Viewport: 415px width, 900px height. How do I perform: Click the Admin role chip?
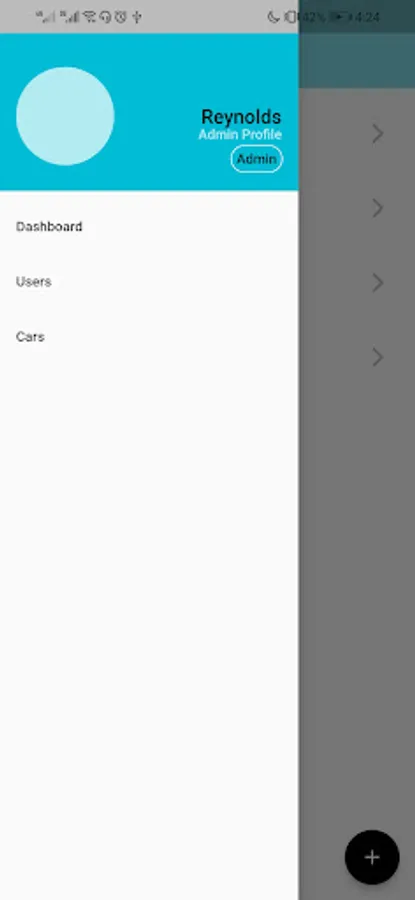257,159
